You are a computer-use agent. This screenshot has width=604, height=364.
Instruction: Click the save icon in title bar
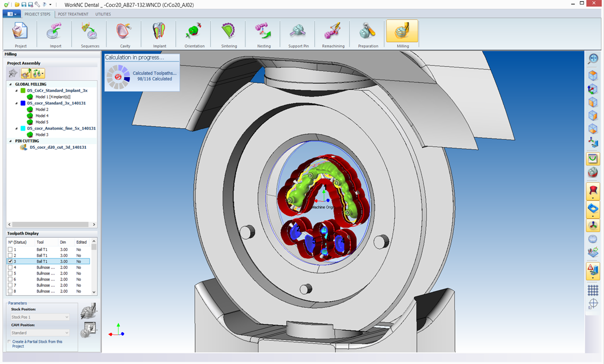tap(24, 5)
